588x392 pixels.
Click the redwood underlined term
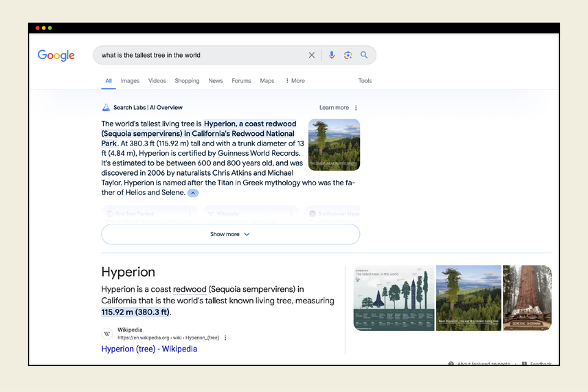190,289
